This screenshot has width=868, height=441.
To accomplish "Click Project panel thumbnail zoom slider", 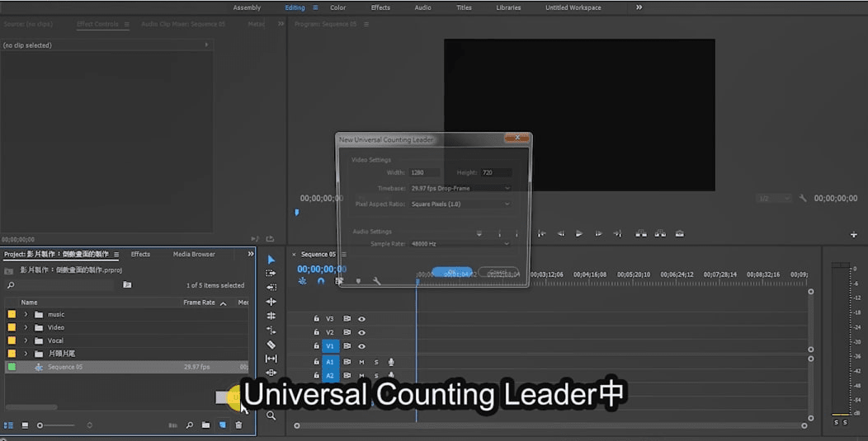I will point(55,425).
